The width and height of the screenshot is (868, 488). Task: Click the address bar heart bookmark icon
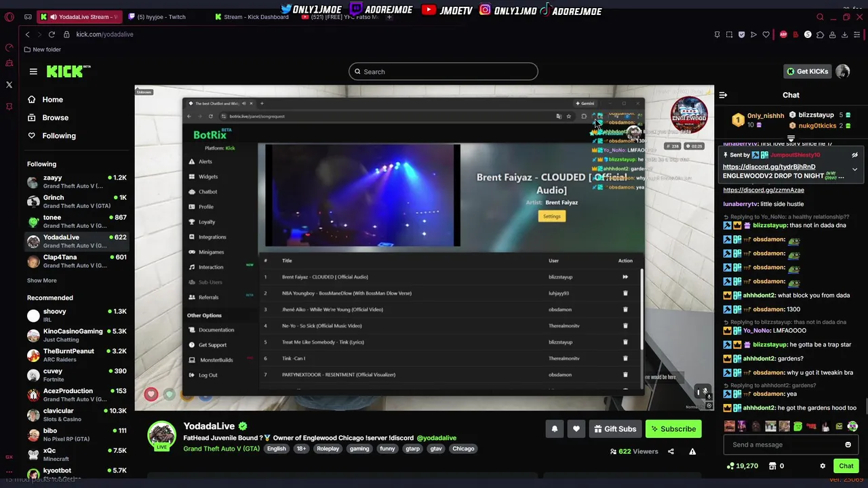coord(766,35)
